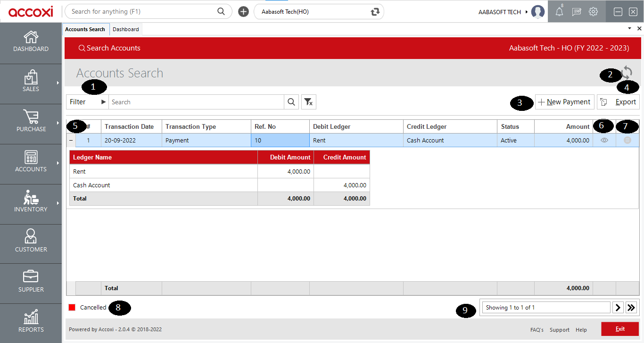Click the Export button
Screen dimensions: 644x343
(618, 102)
